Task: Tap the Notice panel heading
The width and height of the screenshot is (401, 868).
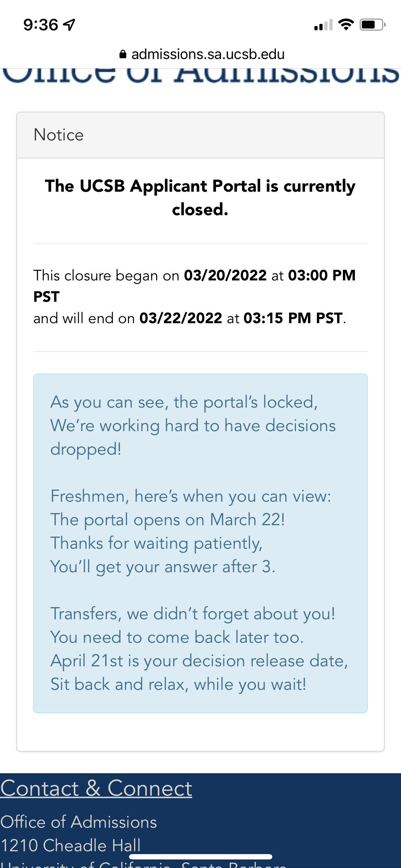Action: point(58,135)
